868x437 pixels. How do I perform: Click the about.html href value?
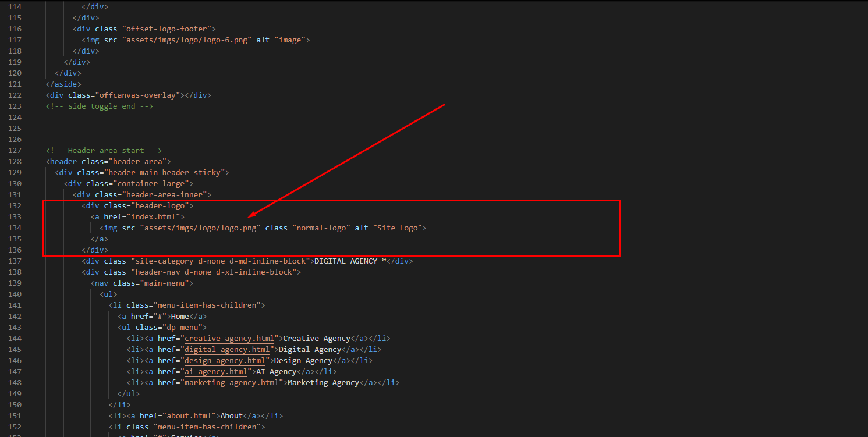click(x=191, y=416)
